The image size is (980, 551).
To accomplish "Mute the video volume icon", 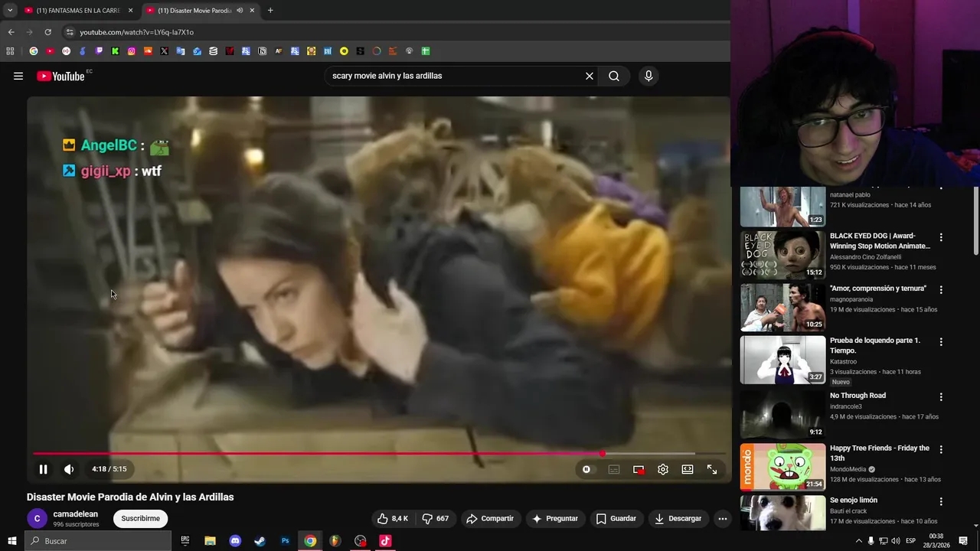I will (69, 469).
